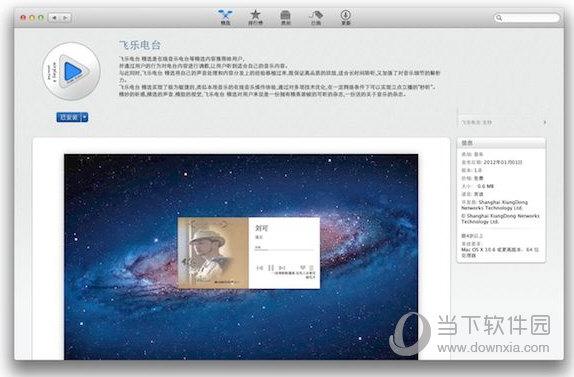
Task: Click the progress bar in the screenshot player
Action: 284,250
